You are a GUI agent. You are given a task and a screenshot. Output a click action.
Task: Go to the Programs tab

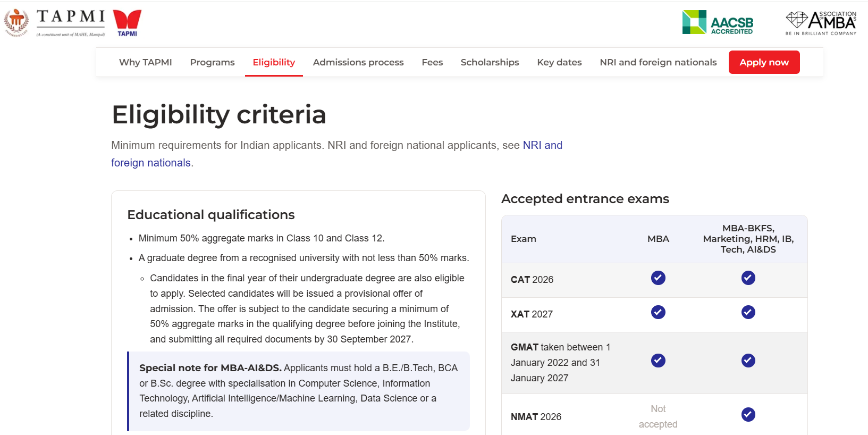pos(213,62)
